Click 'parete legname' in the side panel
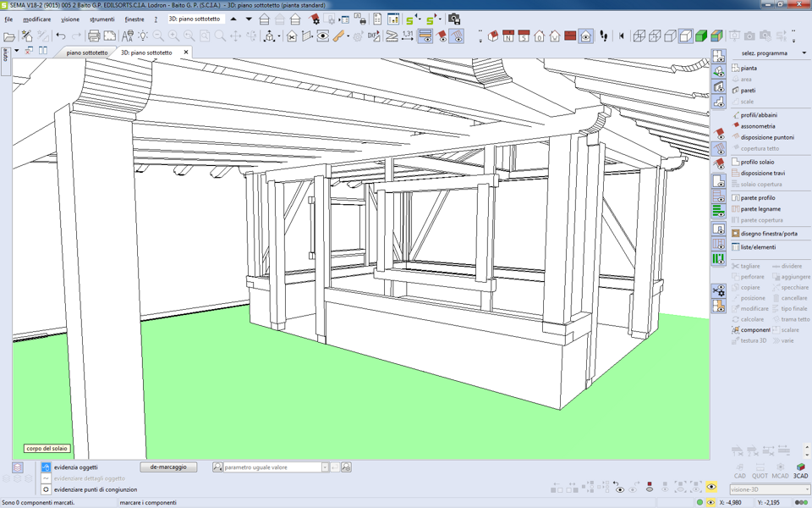The image size is (812, 508). (760, 209)
